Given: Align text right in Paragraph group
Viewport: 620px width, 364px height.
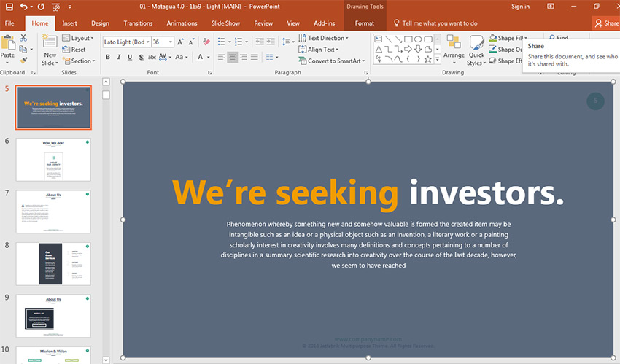Looking at the screenshot, I should 244,58.
